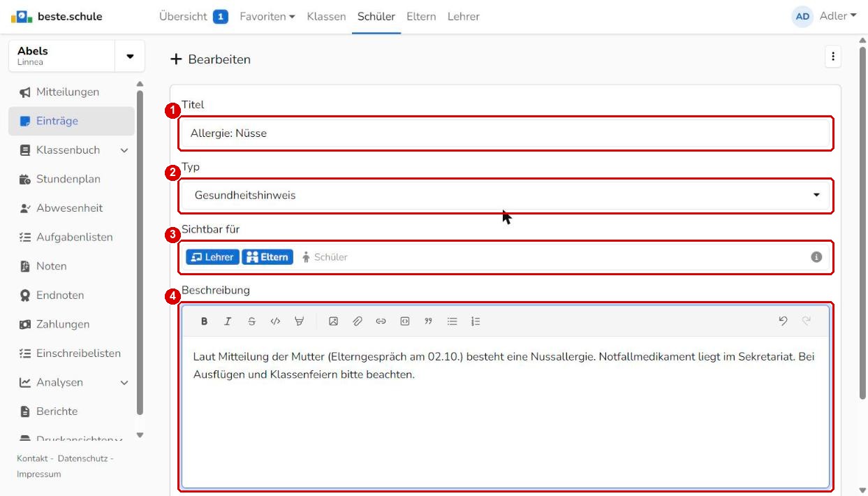Click the AD user avatar
Screen dimensions: 868x496
point(802,16)
